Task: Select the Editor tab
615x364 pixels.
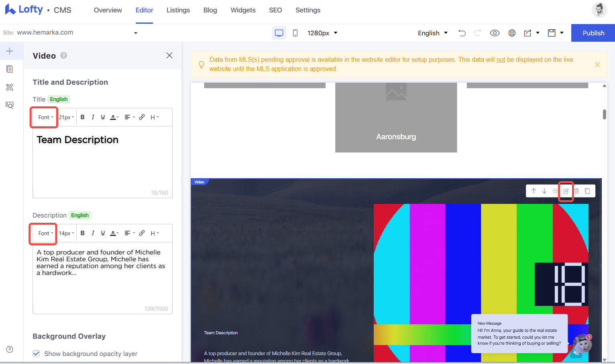Action: tap(144, 10)
